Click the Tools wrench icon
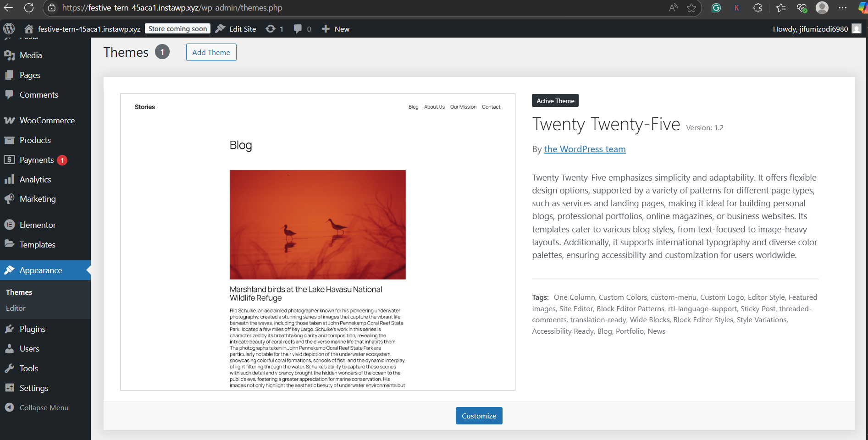 pyautogui.click(x=9, y=368)
